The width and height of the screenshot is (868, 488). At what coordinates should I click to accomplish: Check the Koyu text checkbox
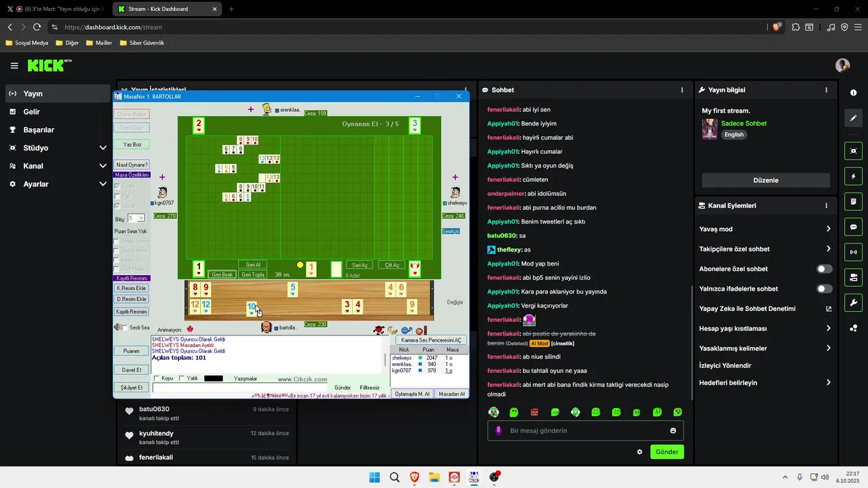(x=157, y=378)
